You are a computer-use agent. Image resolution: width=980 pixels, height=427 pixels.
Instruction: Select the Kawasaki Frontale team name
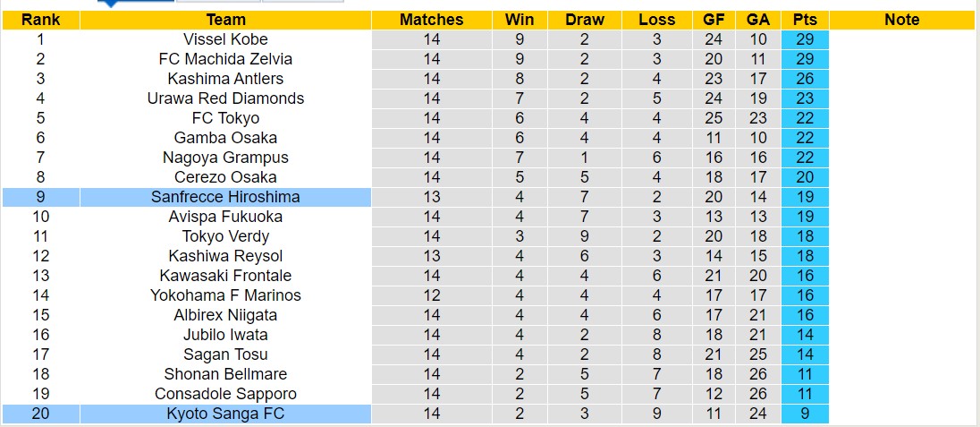(x=225, y=276)
